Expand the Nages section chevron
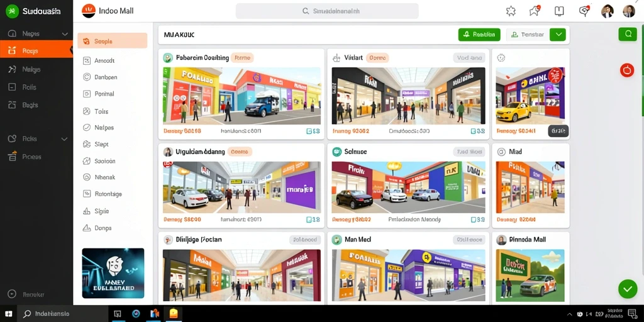Viewport: 644px width, 322px height. point(65,34)
